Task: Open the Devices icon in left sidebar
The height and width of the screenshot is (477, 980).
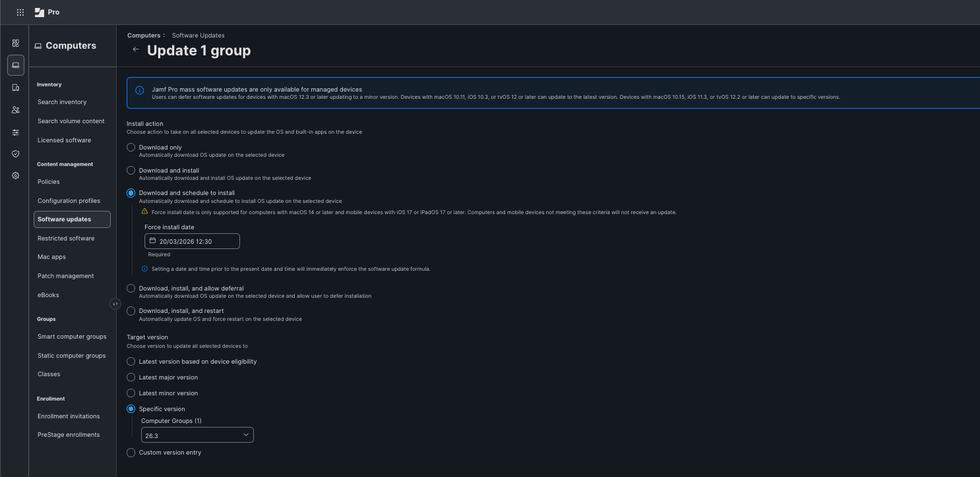Action: (x=15, y=87)
